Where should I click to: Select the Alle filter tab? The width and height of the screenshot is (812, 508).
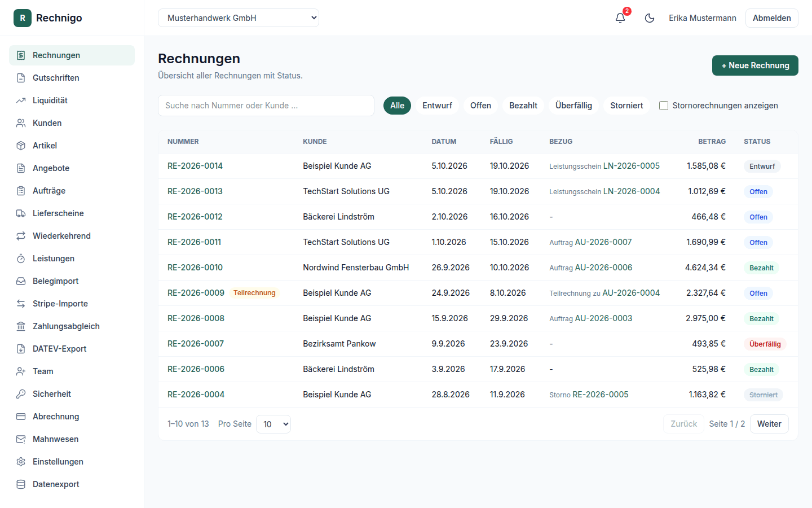(x=397, y=106)
